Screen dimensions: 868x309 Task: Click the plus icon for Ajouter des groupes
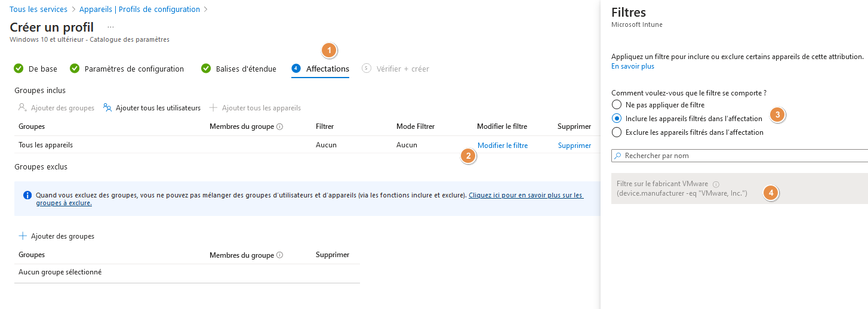23,236
